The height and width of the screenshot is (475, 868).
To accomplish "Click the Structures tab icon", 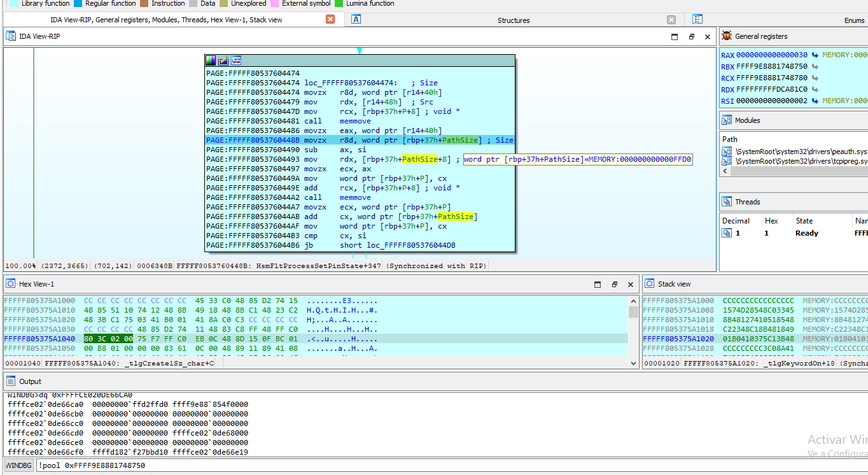I will [x=356, y=20].
